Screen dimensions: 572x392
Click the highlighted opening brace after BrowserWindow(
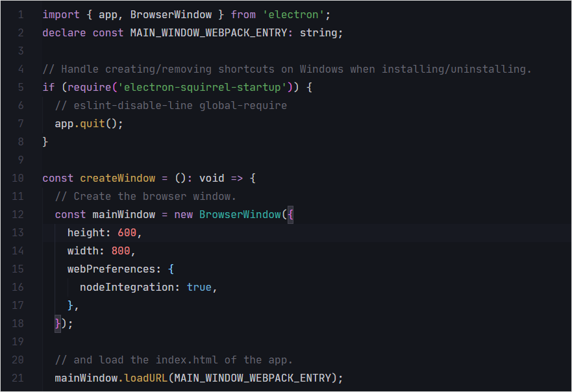pos(290,214)
